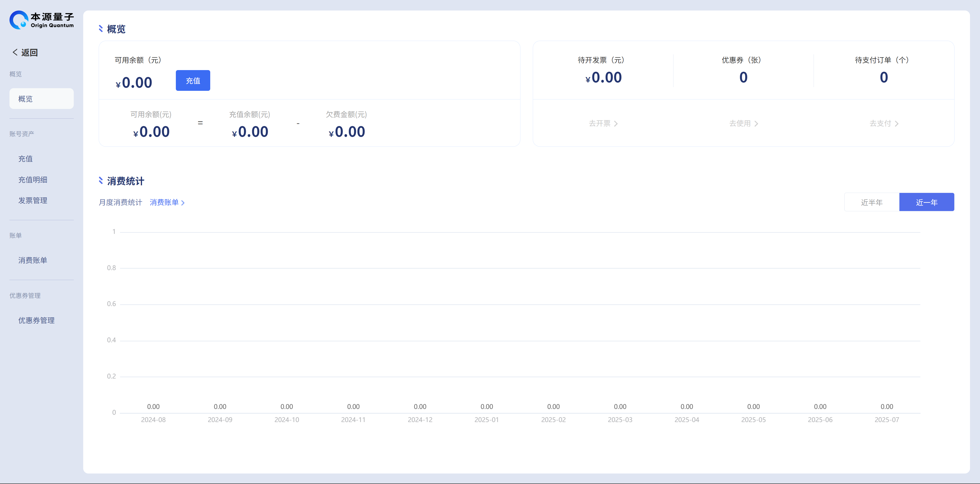
Task: Open sidebar 消费账单 page
Action: pos(33,260)
